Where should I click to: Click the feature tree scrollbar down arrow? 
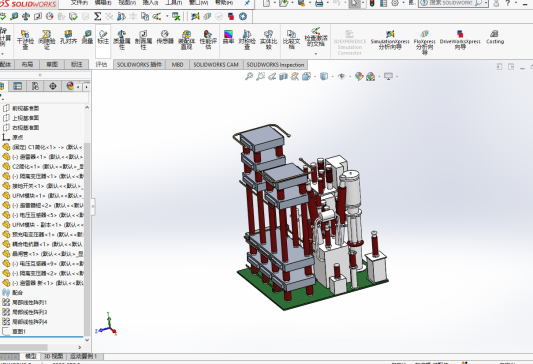(x=87, y=340)
